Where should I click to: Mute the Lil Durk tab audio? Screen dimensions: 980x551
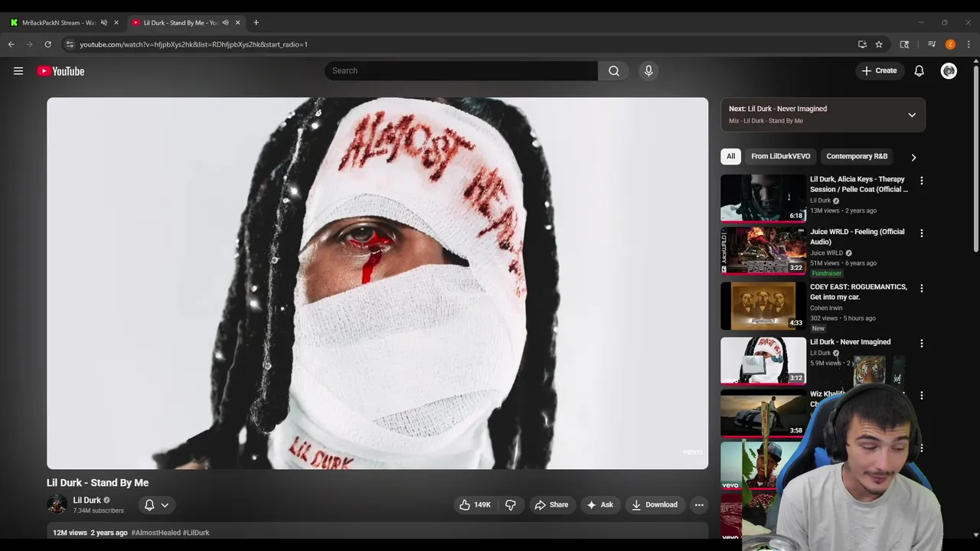coord(225,22)
